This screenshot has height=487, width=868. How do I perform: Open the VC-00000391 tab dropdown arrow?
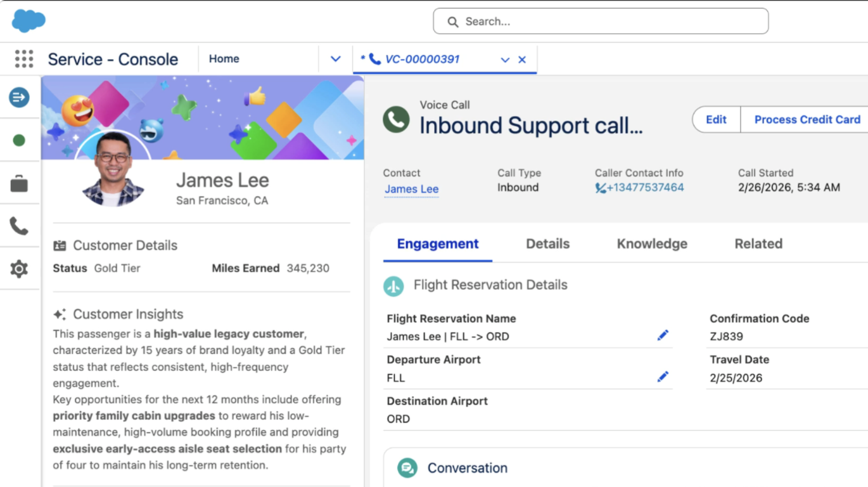point(505,60)
